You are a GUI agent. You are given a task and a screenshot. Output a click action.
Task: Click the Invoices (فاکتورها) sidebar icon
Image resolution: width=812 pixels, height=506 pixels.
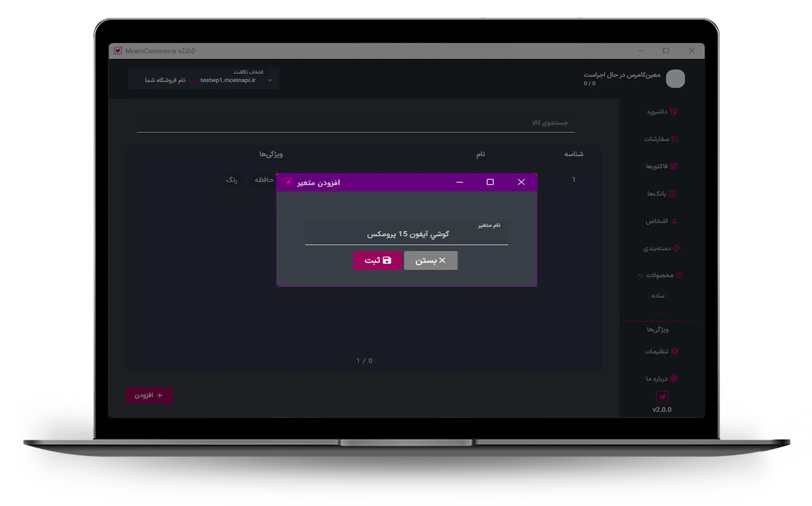pyautogui.click(x=674, y=166)
